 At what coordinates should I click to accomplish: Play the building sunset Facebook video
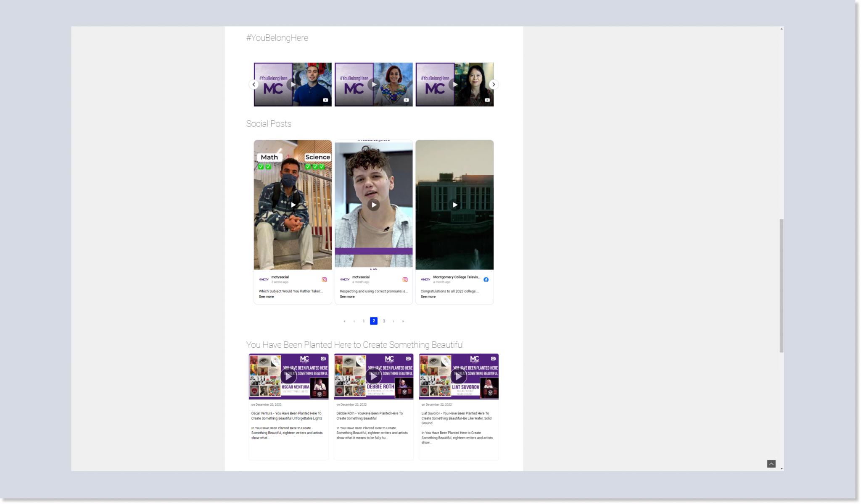(454, 205)
